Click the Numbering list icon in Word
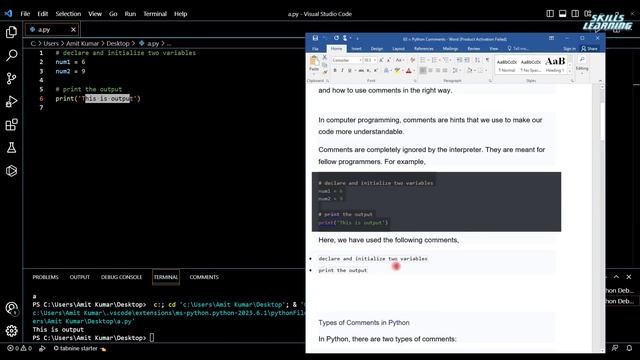Image resolution: width=640 pixels, height=360 pixels. coord(434,60)
